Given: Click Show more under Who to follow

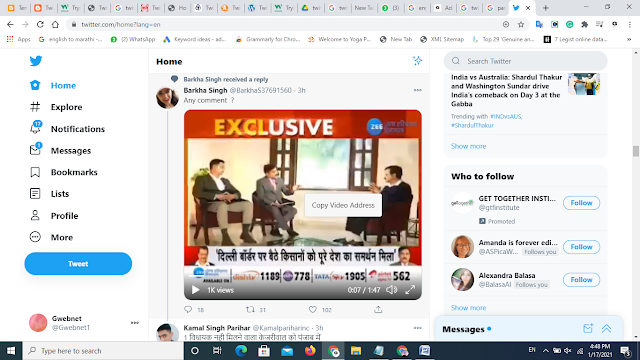Looking at the screenshot, I should (468, 308).
